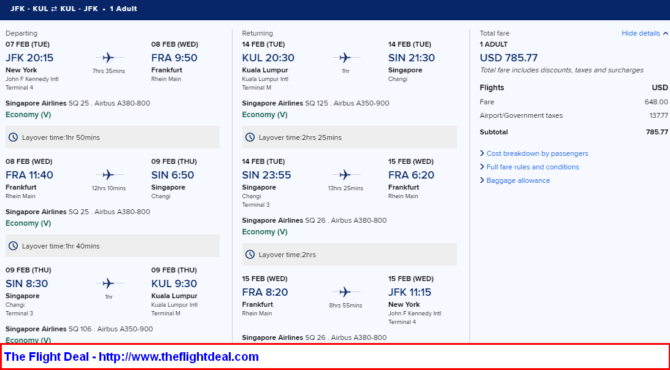Click the airplane icon for FRA to JFK returning flight
Screen dimensions: 670x370
[345, 292]
